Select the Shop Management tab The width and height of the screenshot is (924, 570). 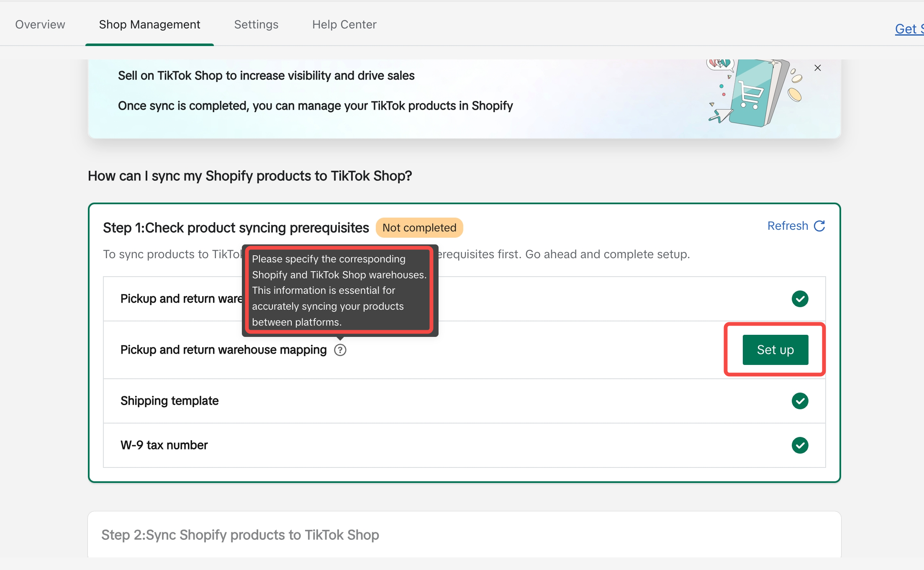(149, 24)
